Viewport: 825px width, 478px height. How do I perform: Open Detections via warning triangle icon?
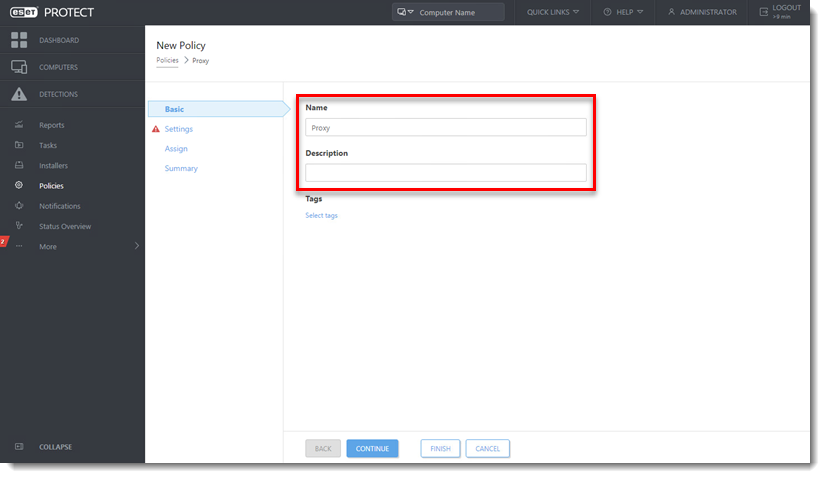19,94
